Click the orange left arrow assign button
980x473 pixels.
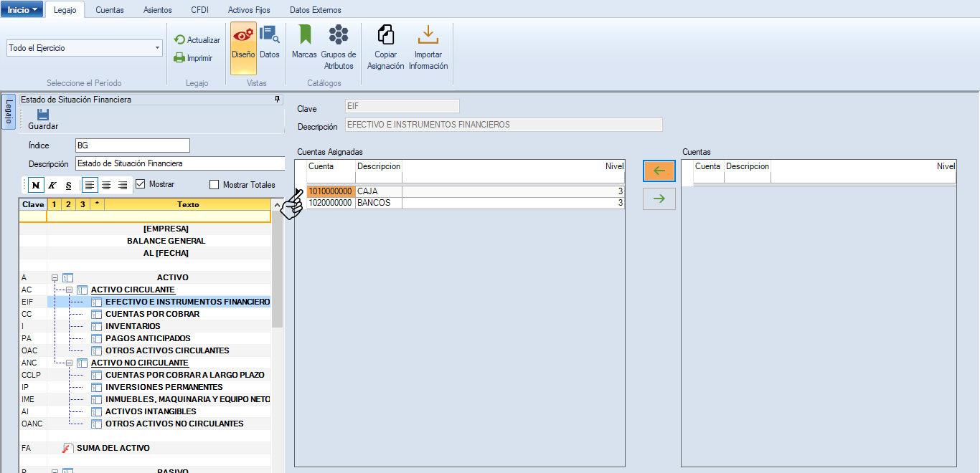[x=659, y=171]
